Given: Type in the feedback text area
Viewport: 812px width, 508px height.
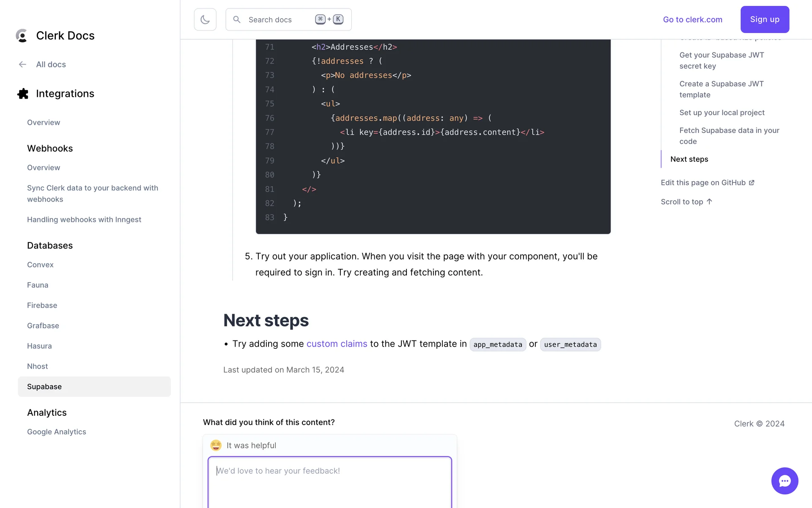Looking at the screenshot, I should tap(329, 483).
